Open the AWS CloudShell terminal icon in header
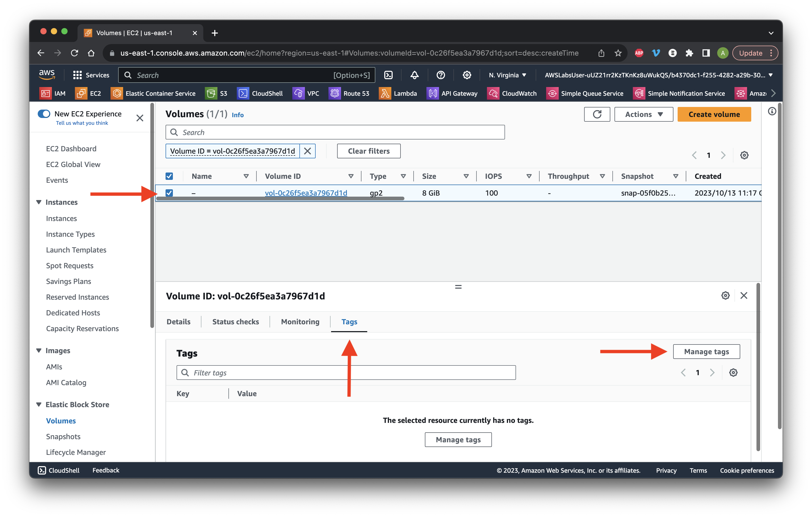This screenshot has height=517, width=812. (388, 75)
